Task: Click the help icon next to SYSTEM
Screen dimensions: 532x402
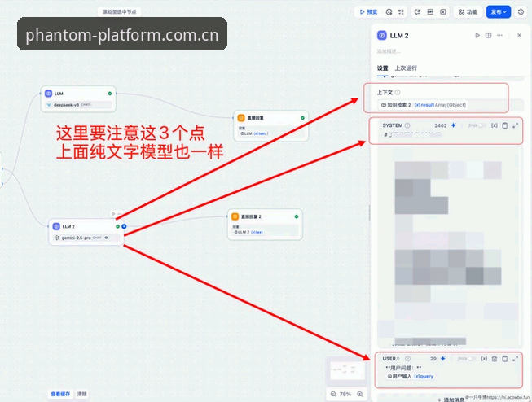Action: [x=407, y=125]
